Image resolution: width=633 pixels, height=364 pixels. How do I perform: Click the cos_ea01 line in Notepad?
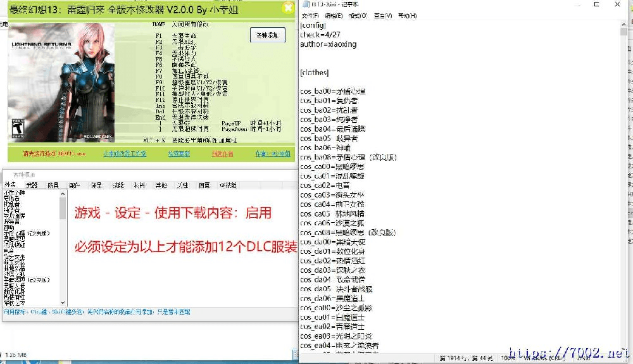pyautogui.click(x=332, y=317)
